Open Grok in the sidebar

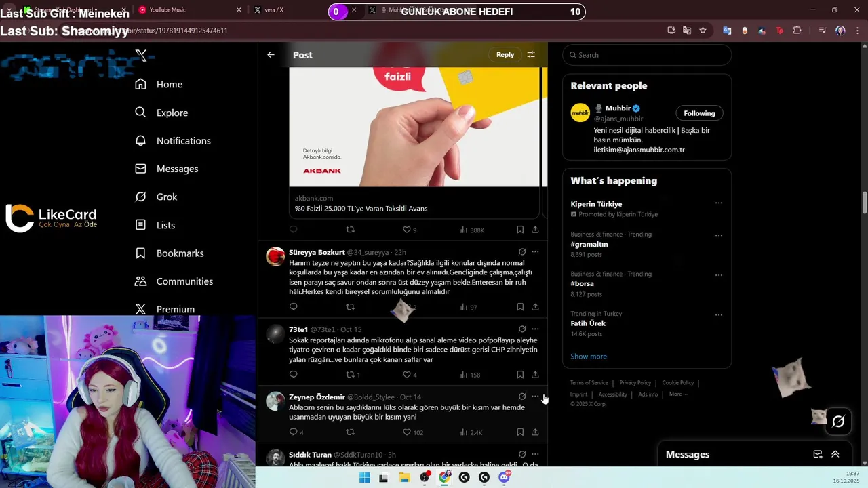pyautogui.click(x=156, y=197)
